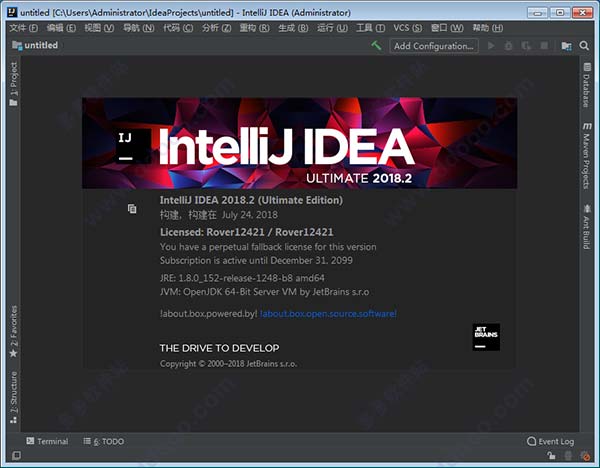Screen dimensions: 600x468
Task: Click the 'JVM: OpenJDK 64-Bit Server VM' line
Action: point(264,292)
